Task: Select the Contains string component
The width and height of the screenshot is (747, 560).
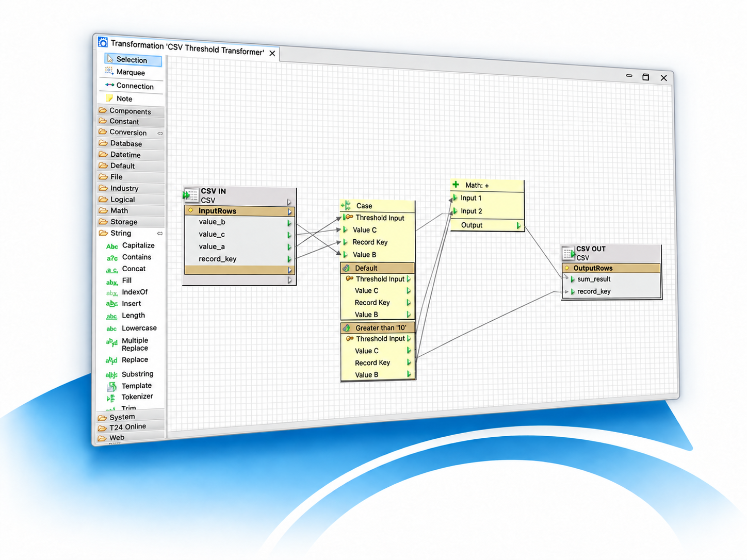Action: pos(129,257)
